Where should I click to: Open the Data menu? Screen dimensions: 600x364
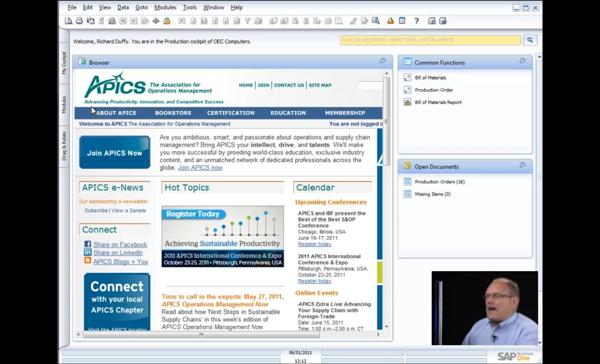(x=123, y=7)
